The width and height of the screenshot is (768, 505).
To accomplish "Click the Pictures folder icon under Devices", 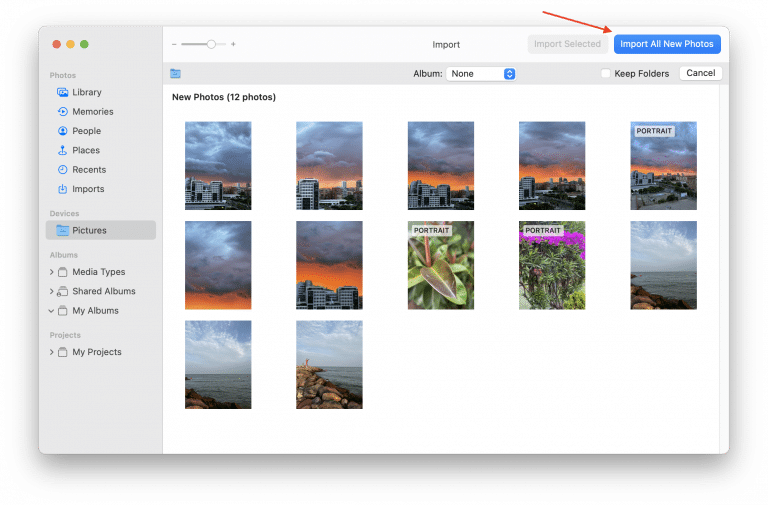I will (62, 230).
